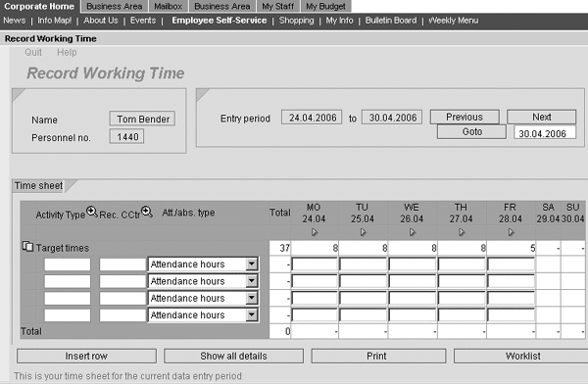
Task: Click the Tom Bender name field
Action: click(x=142, y=119)
